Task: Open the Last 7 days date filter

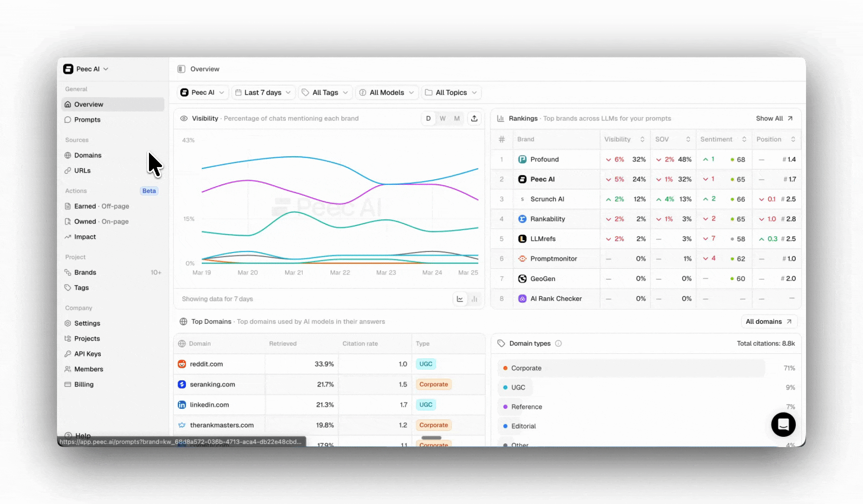Action: pyautogui.click(x=263, y=92)
